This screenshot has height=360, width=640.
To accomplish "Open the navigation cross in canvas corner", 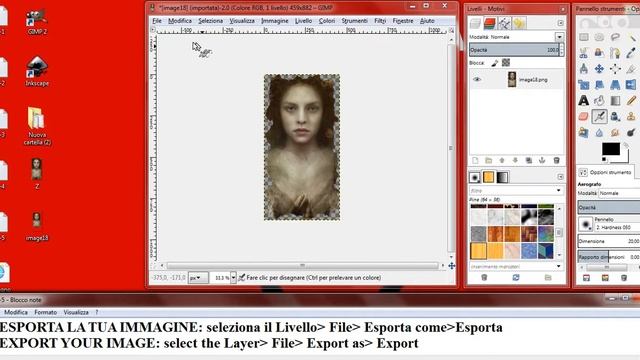I will pyautogui.click(x=452, y=266).
